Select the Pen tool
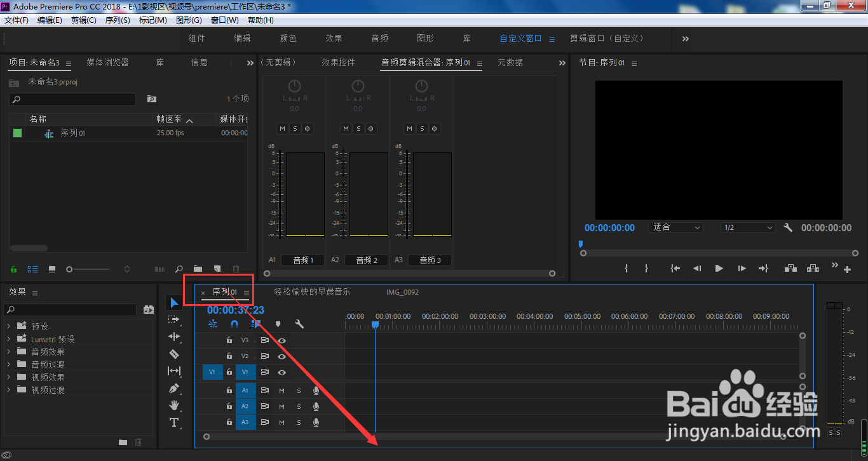This screenshot has height=461, width=868. tap(174, 388)
